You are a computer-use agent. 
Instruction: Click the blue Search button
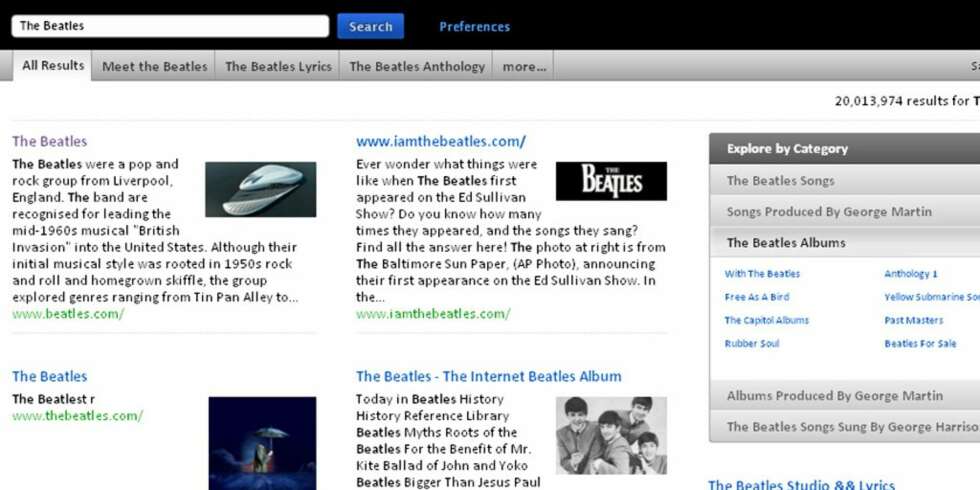(x=371, y=26)
